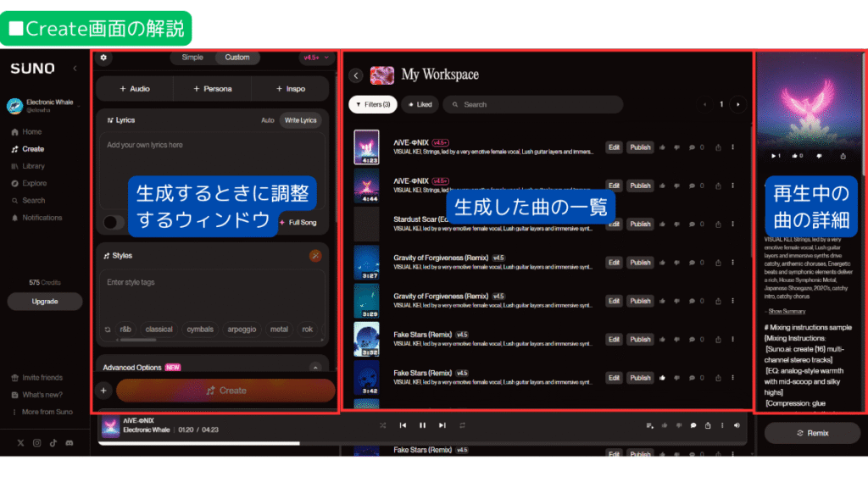The height and width of the screenshot is (488, 868).
Task: Select Auto lyrics mode
Action: [267, 120]
